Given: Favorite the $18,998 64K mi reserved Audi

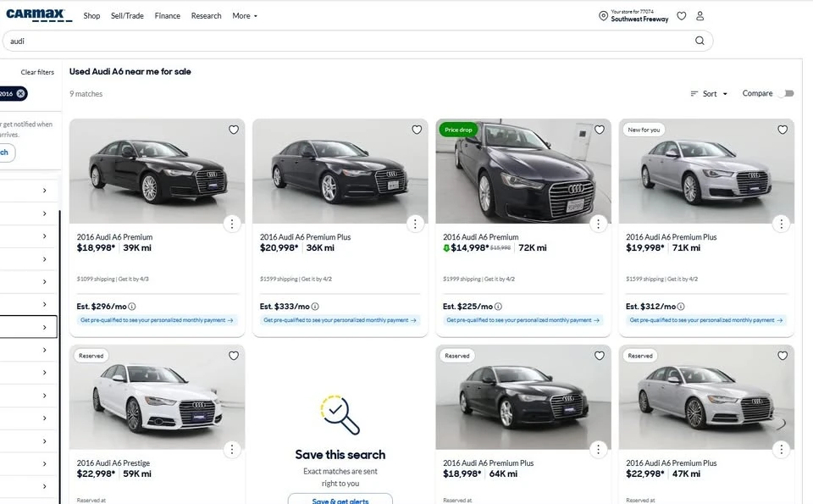Looking at the screenshot, I should (x=600, y=356).
